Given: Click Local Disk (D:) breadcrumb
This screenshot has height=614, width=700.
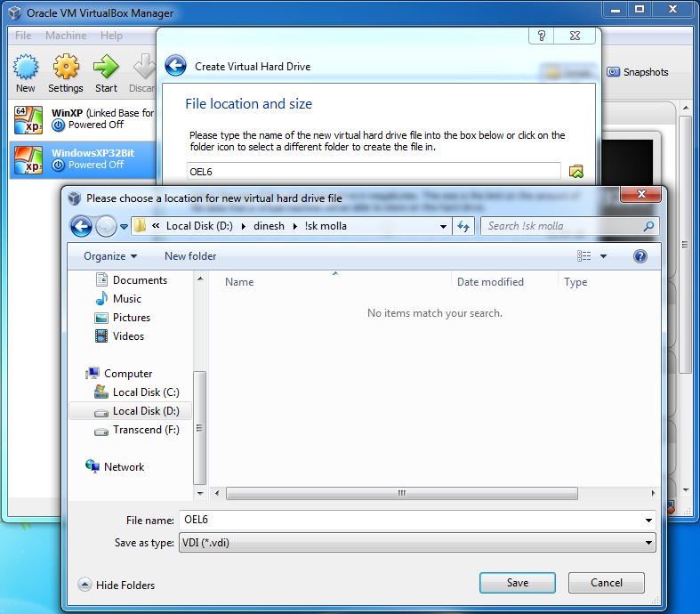Looking at the screenshot, I should 199,226.
